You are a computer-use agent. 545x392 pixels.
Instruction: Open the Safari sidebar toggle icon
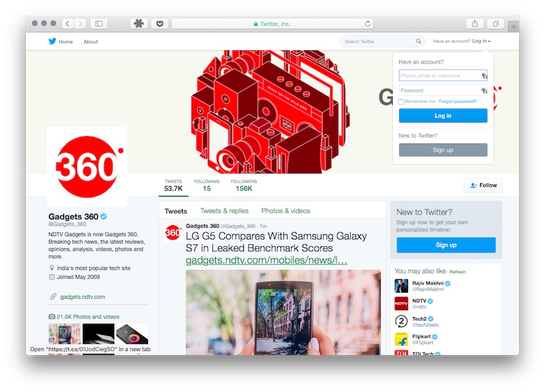[x=99, y=24]
